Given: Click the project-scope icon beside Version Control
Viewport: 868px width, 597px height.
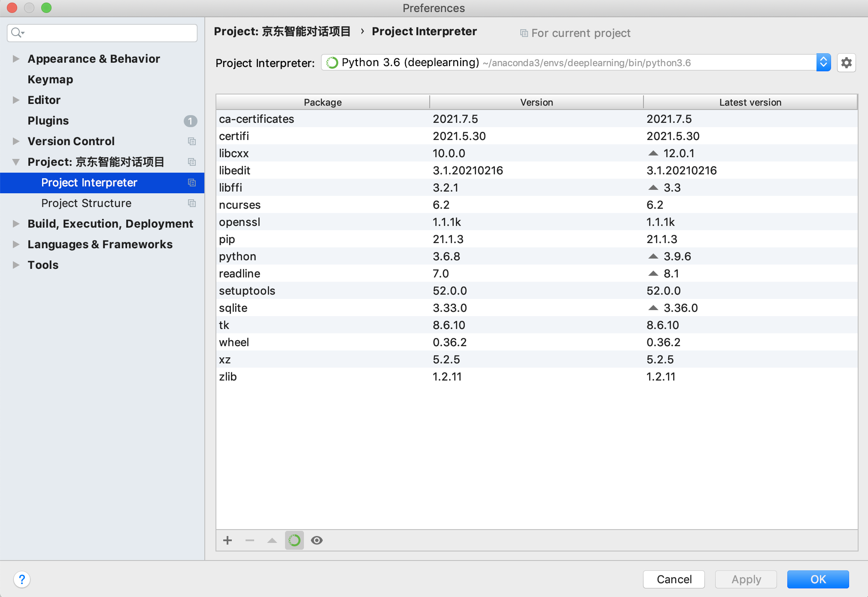Looking at the screenshot, I should point(192,141).
